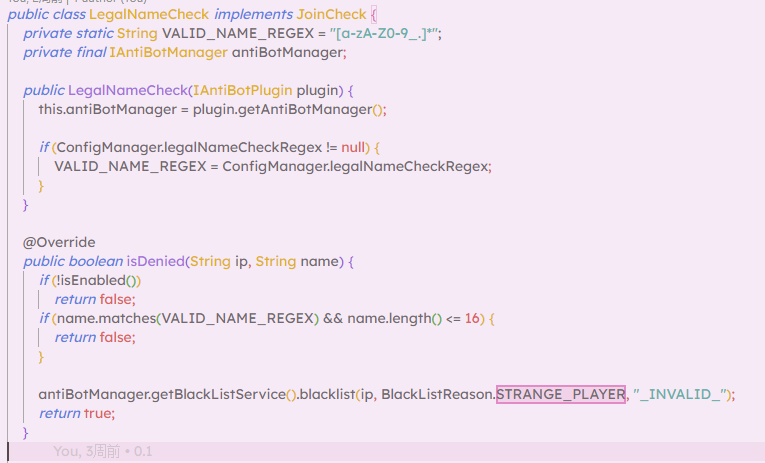Screen dimensions: 765x463
Task: Click the "You, 3周前 • 0.1" blame annotation
Action: click(x=102, y=451)
